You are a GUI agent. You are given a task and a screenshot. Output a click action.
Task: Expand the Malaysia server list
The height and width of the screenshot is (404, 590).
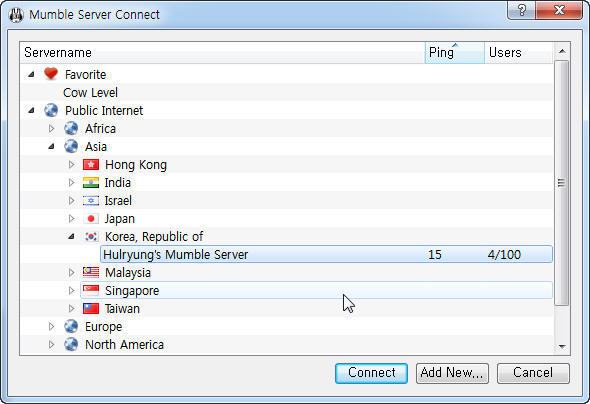click(71, 272)
